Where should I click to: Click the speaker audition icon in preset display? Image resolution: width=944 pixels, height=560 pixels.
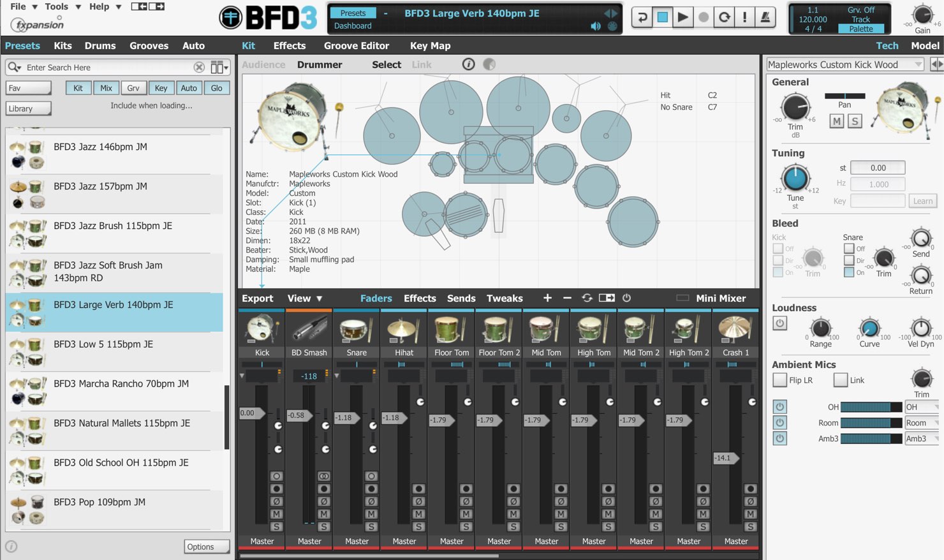[x=596, y=26]
